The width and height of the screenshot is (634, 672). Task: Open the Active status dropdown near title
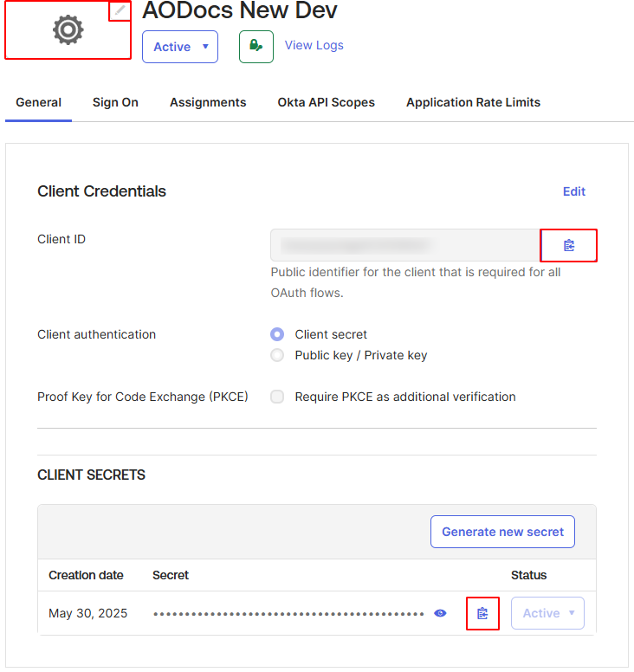point(180,47)
